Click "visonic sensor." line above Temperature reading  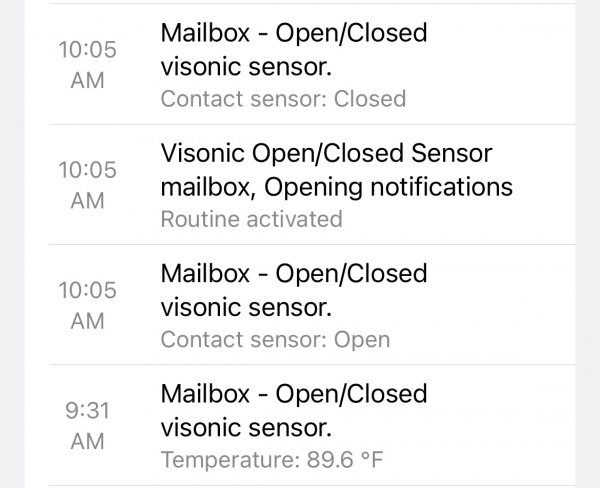(245, 427)
